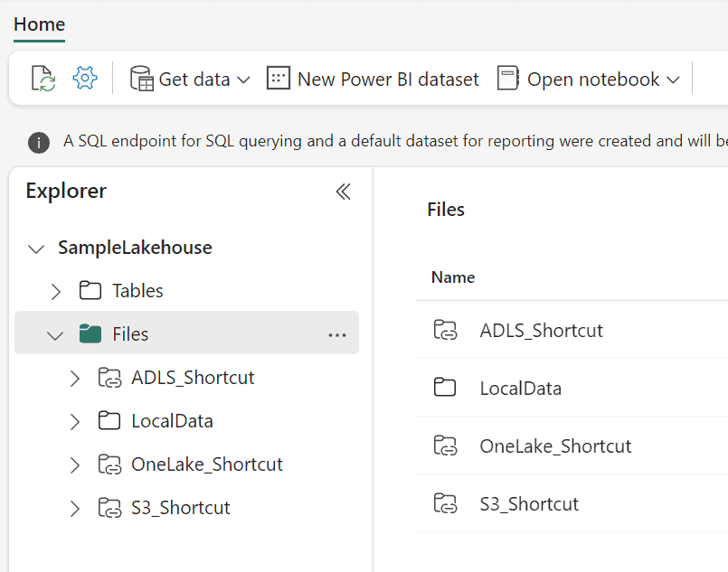The image size is (728, 572).
Task: Switch to the Home tab
Action: pyautogui.click(x=39, y=24)
